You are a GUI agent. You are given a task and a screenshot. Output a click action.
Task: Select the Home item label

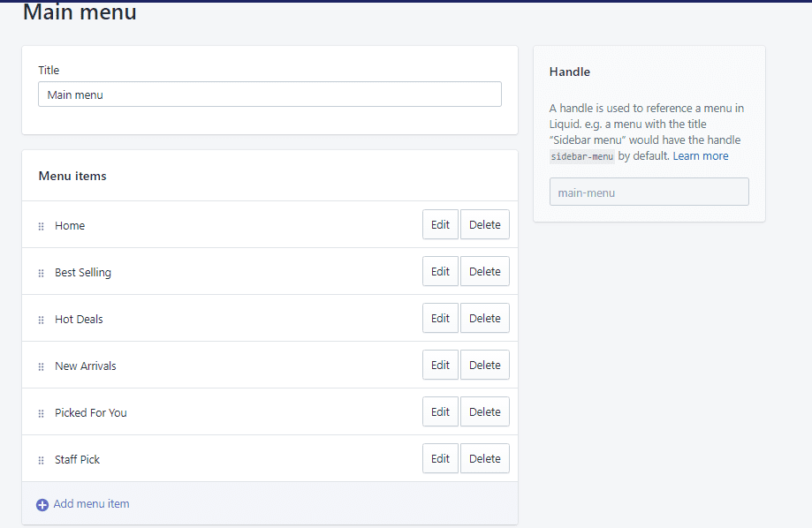point(70,226)
